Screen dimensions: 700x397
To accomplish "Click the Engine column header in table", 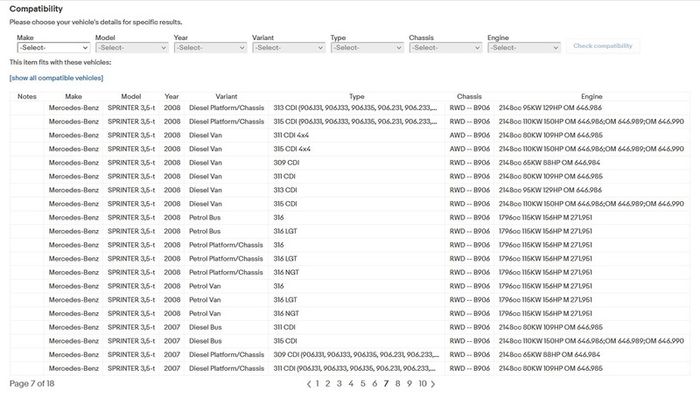I will [x=592, y=96].
